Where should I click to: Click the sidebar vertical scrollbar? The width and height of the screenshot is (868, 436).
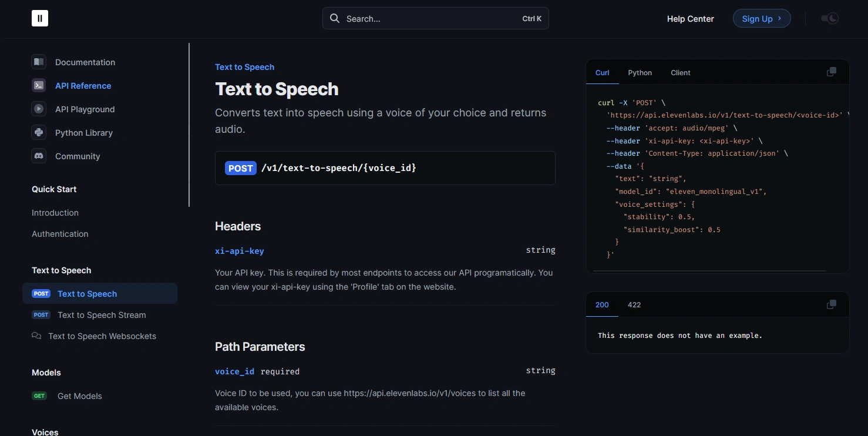pos(189,125)
